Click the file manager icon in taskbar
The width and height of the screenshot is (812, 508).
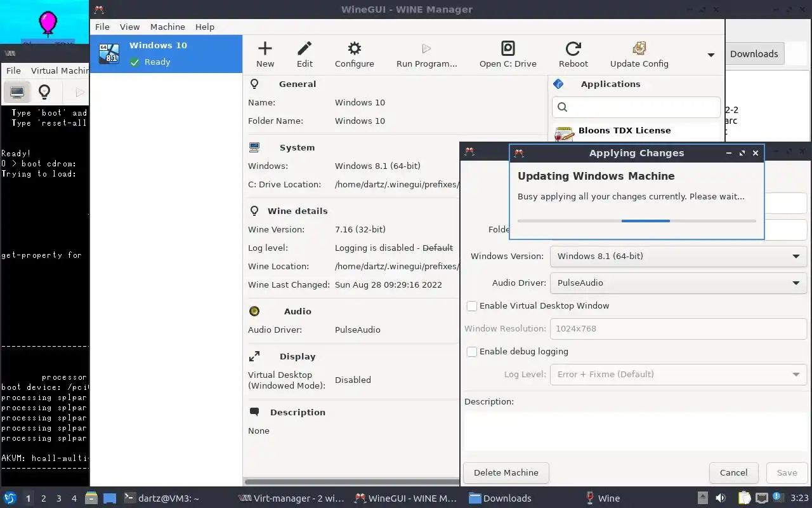click(x=91, y=498)
